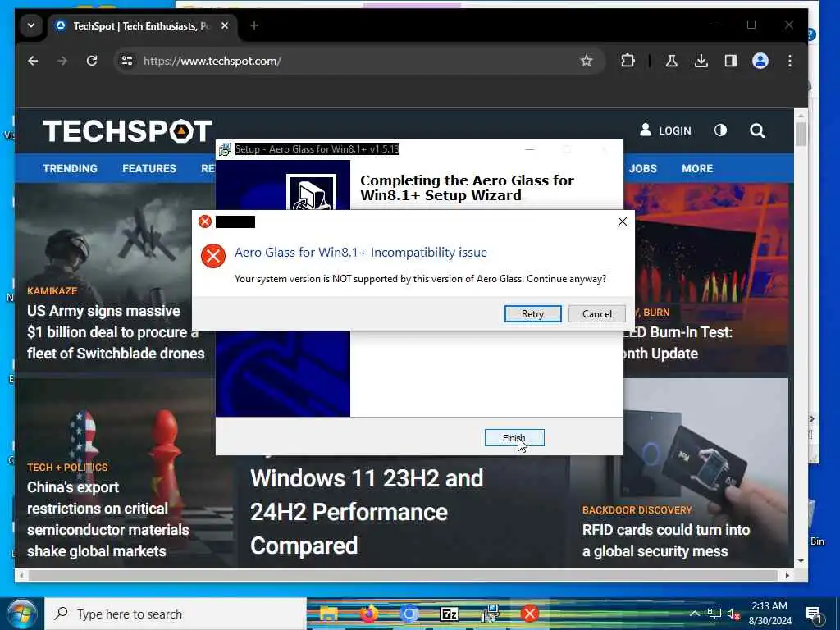Select the TechSpot browser tab
Image resolution: width=840 pixels, height=630 pixels.
pyautogui.click(x=143, y=25)
